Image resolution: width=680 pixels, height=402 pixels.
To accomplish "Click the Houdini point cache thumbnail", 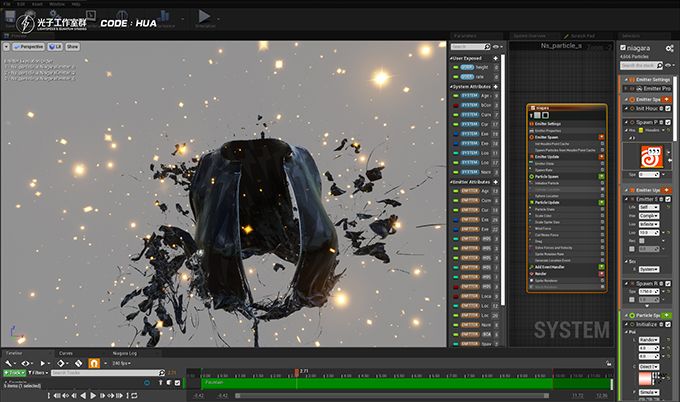I will [651, 157].
